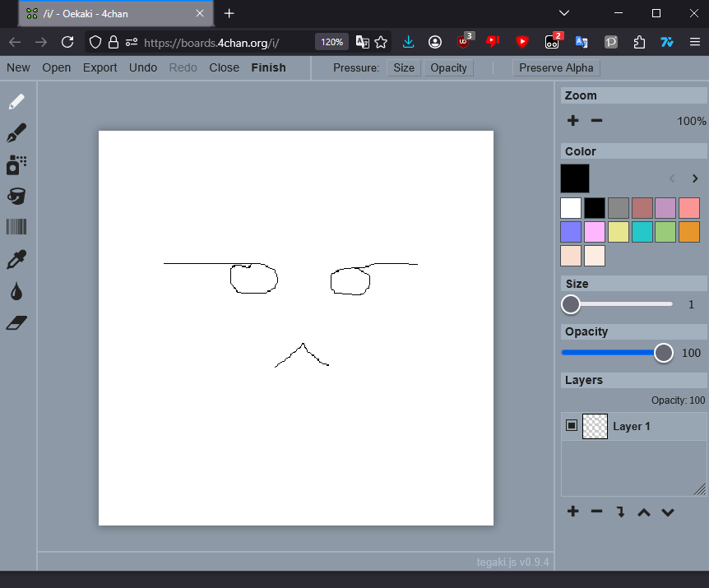Screen dimensions: 709x588
Task: Toggle Layer 1 visibility
Action: click(x=572, y=426)
